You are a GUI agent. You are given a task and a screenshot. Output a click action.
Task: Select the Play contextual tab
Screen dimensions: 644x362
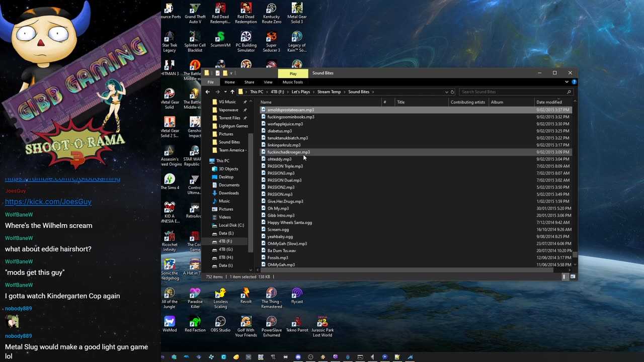[x=293, y=73]
